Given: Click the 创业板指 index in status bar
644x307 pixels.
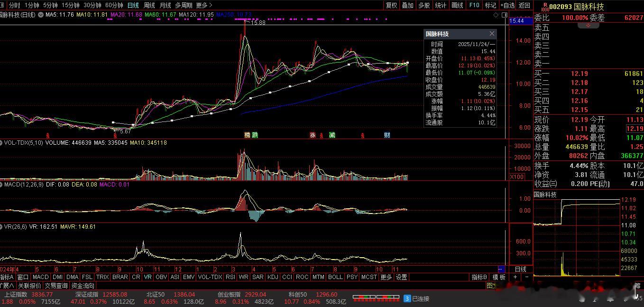Looking at the screenshot, I should coord(229,295).
